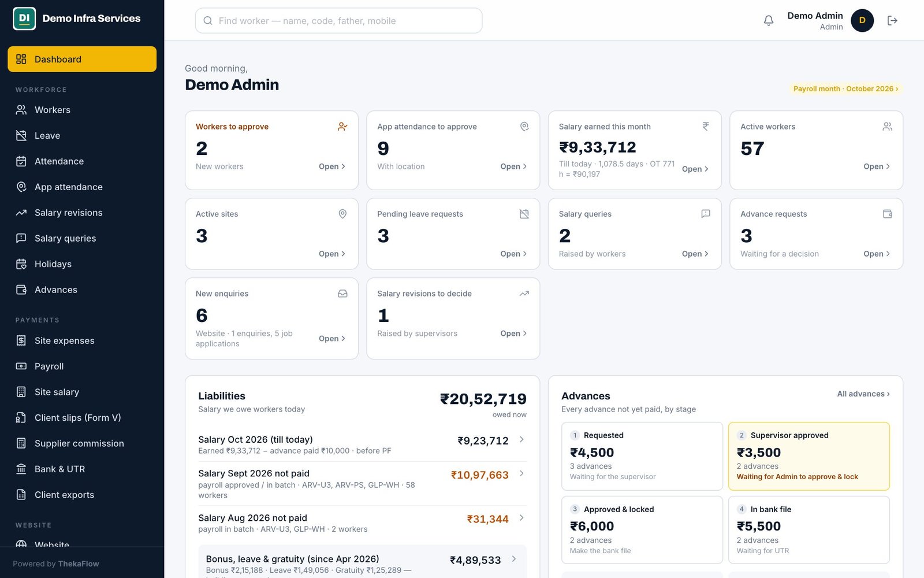This screenshot has width=924, height=578.
Task: Click the Workers to approve card icon
Action: [x=342, y=127]
